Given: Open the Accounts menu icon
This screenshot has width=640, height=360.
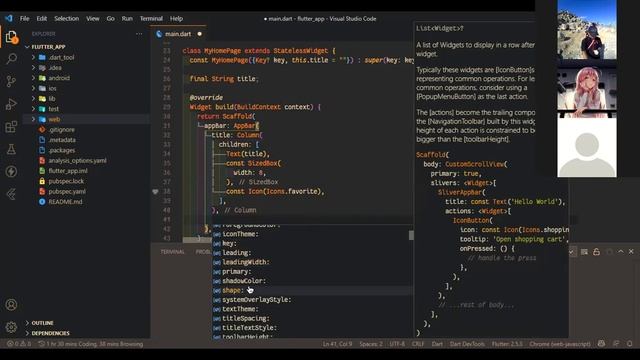Looking at the screenshot, I should pos(11,304).
